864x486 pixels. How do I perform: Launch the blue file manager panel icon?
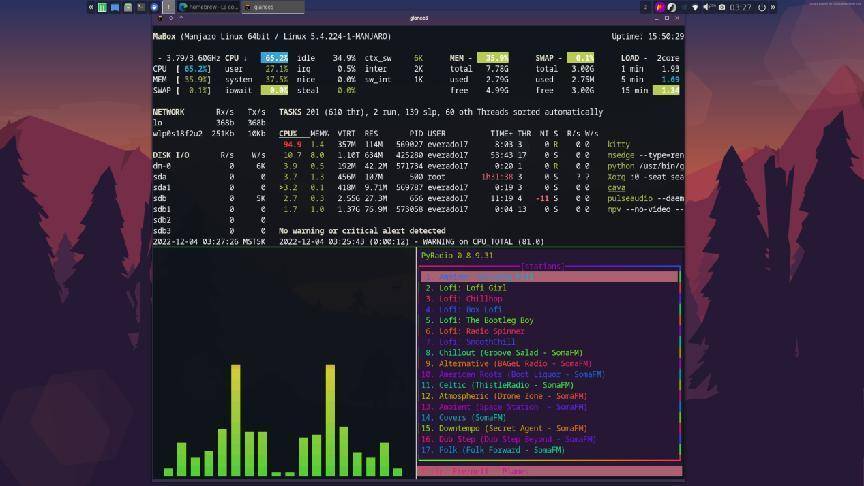coord(115,7)
